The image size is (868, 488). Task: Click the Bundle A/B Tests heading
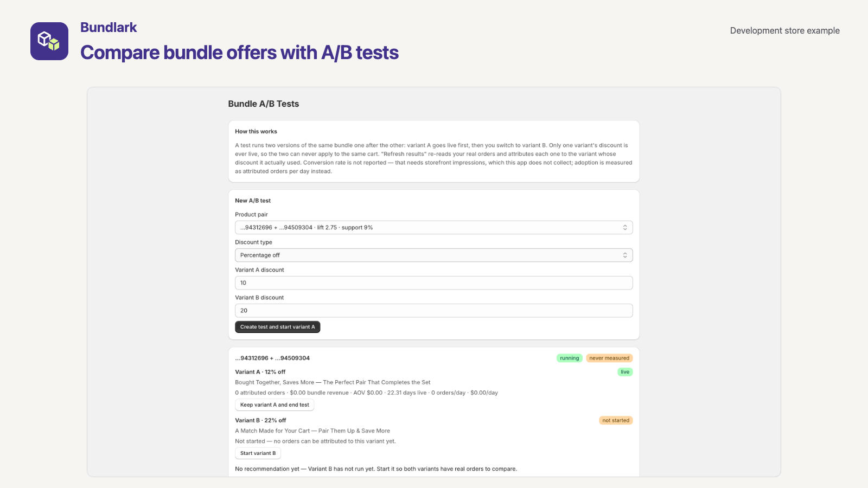pyautogui.click(x=264, y=104)
